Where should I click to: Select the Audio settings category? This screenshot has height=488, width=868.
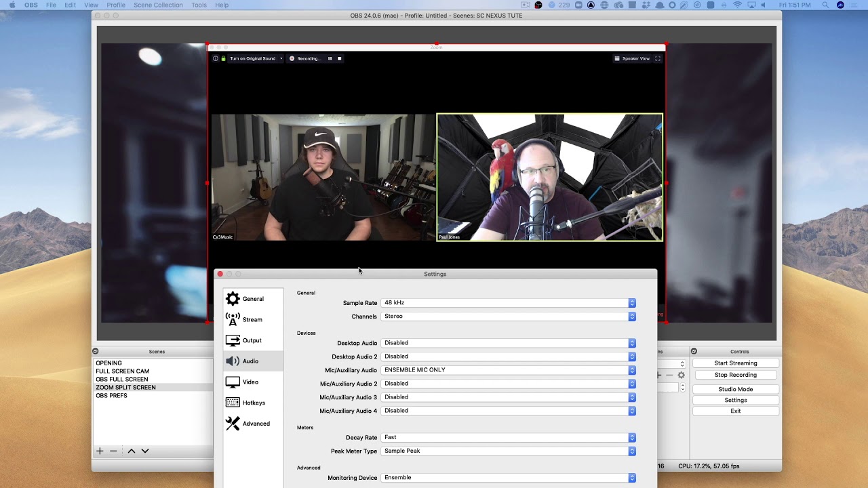[253, 361]
